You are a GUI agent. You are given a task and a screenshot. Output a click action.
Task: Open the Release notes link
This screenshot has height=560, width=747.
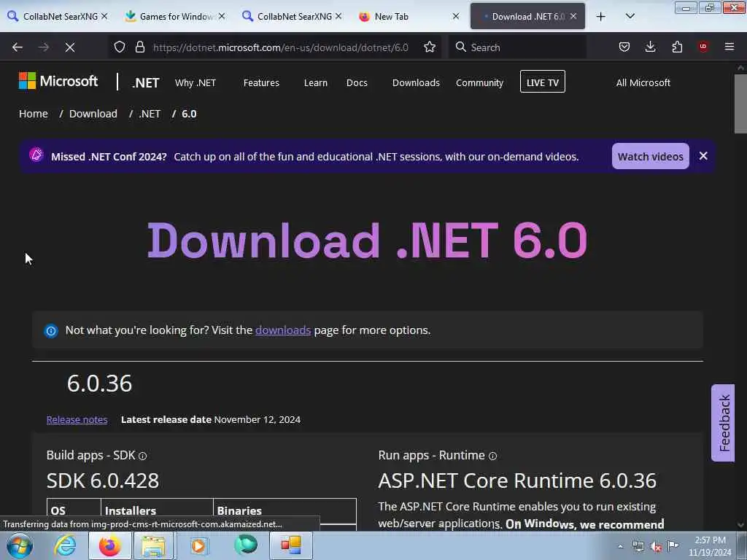click(77, 419)
